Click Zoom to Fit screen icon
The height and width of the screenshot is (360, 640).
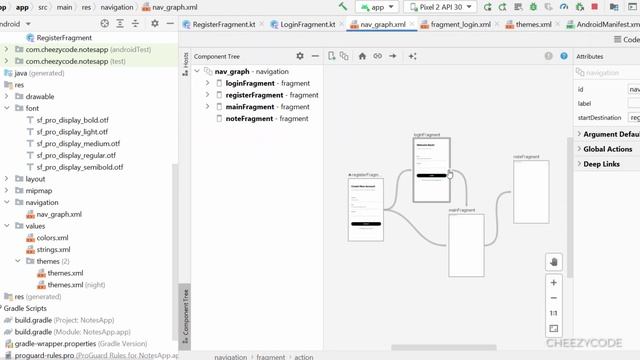coord(553,329)
